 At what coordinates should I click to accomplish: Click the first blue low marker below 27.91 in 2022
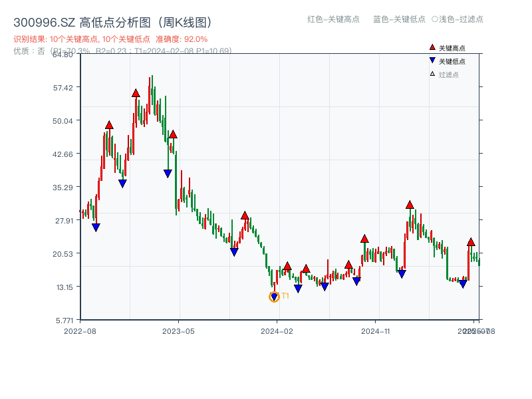click(x=96, y=227)
